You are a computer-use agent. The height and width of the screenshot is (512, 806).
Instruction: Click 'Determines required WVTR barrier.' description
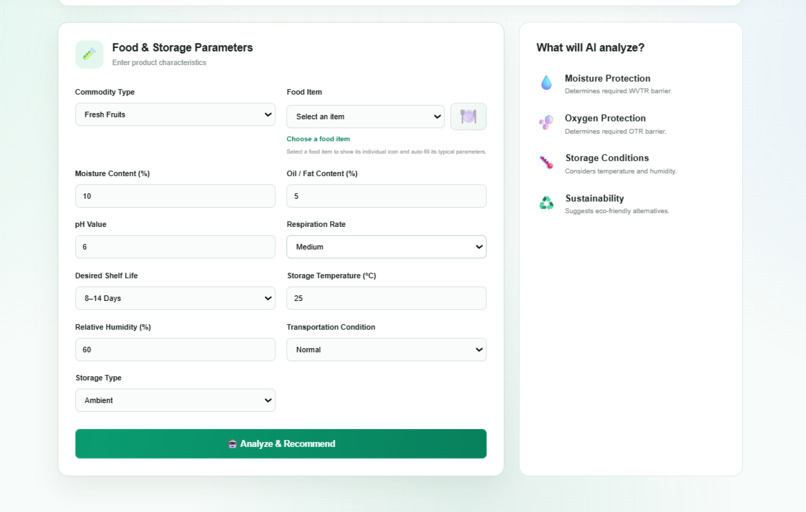coord(618,91)
